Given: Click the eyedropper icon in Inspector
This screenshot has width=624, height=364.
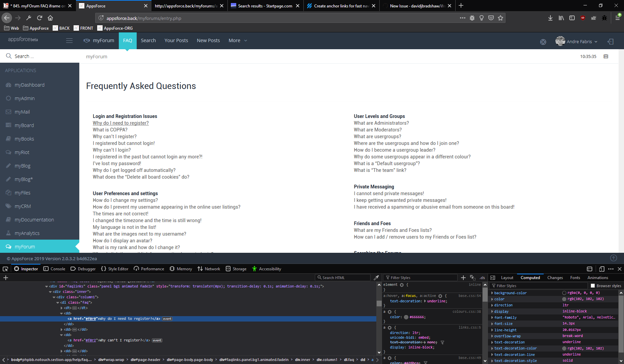Looking at the screenshot, I should point(376,278).
